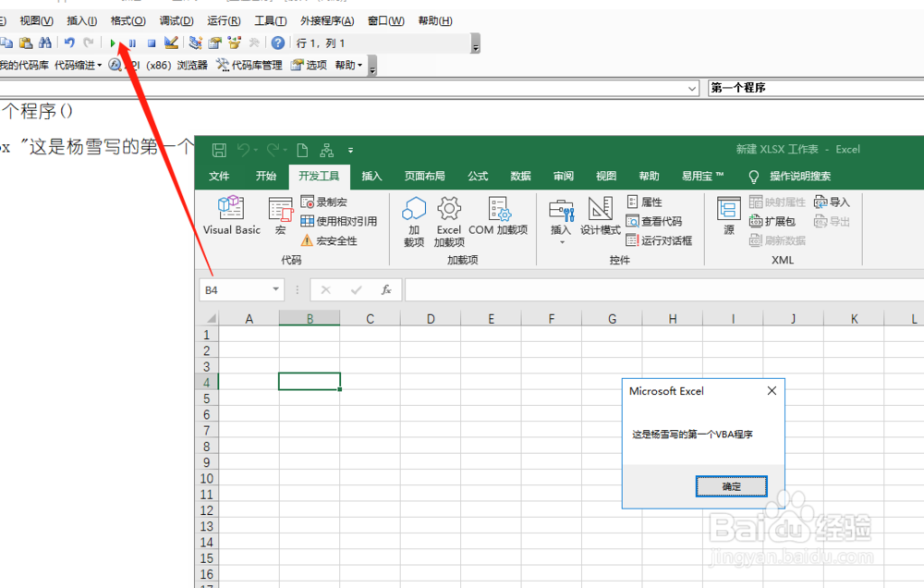Switch to 页面布局 ribbon tab
This screenshot has height=588, width=924.
[424, 176]
